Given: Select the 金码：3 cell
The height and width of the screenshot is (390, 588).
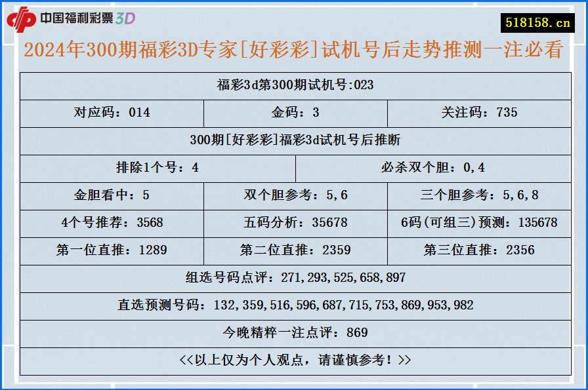Looking at the screenshot, I should tap(294, 112).
